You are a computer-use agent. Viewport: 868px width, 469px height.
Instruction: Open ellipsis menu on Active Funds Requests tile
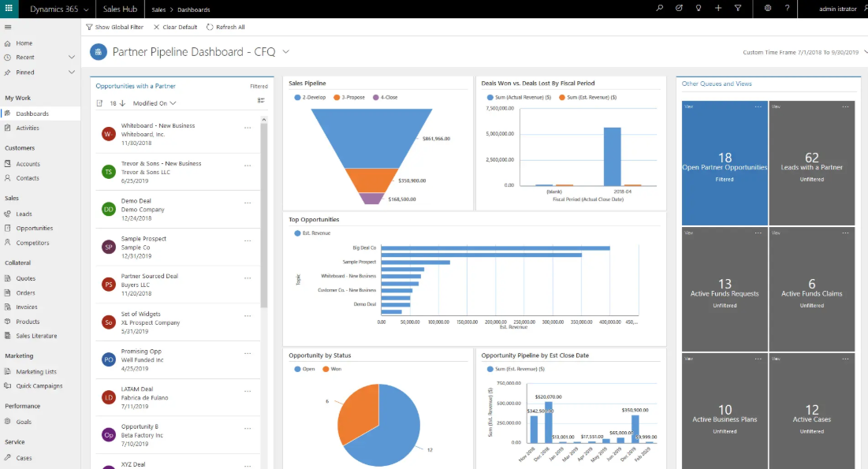click(x=758, y=233)
